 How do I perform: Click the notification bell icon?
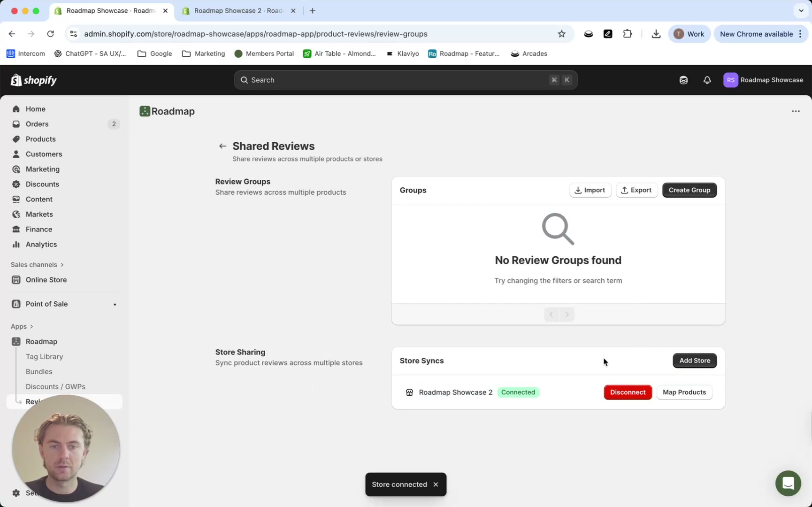[707, 80]
